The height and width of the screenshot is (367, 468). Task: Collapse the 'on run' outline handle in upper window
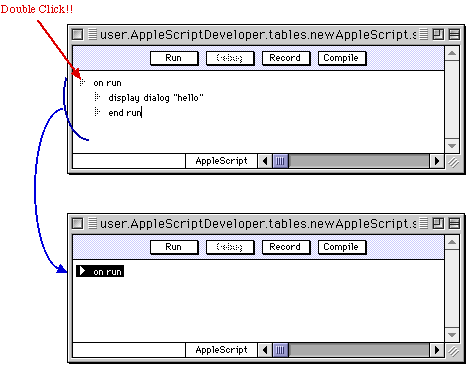pyautogui.click(x=82, y=82)
